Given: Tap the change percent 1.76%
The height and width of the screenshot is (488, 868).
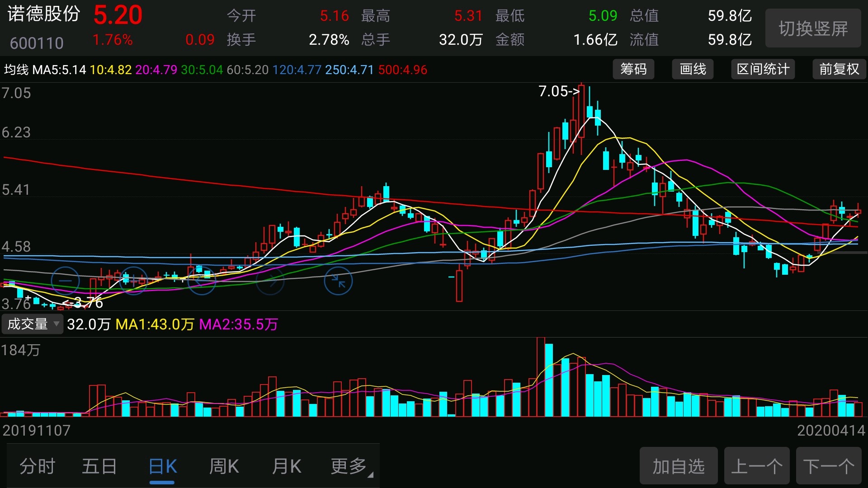Looking at the screenshot, I should [113, 40].
